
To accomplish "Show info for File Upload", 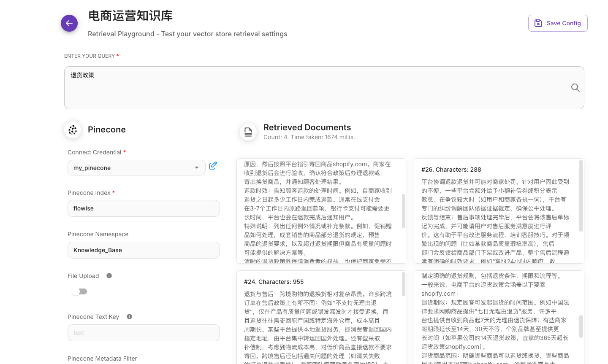I will click(109, 276).
